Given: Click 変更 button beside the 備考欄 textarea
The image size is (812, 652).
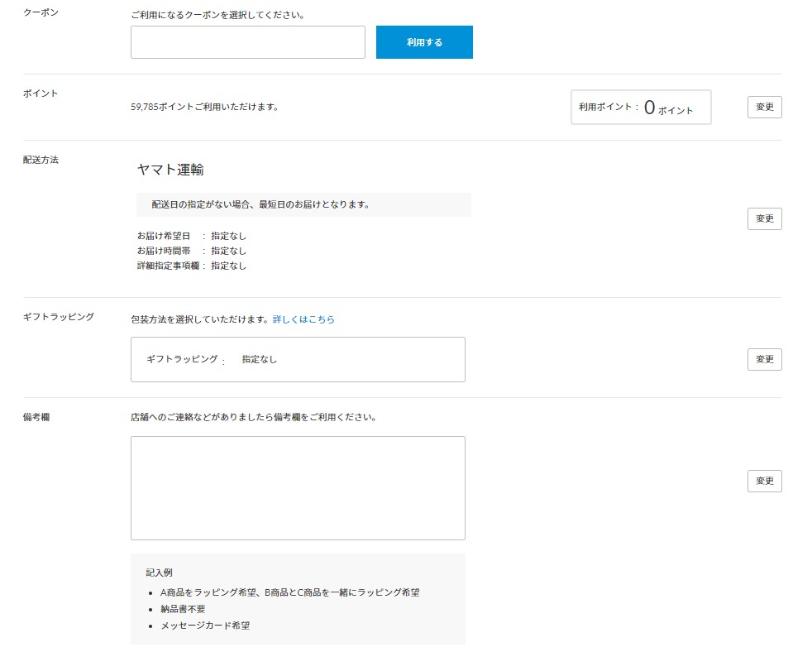Looking at the screenshot, I should pos(764,482).
